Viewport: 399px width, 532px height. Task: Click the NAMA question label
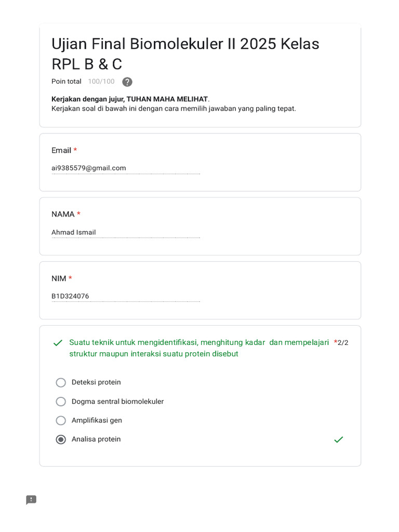click(63, 215)
